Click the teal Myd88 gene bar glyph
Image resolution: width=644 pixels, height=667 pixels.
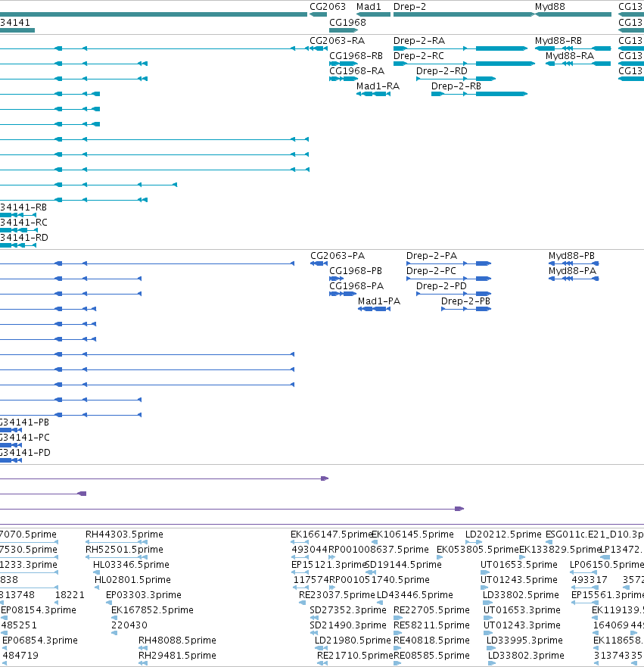pyautogui.click(x=573, y=14)
